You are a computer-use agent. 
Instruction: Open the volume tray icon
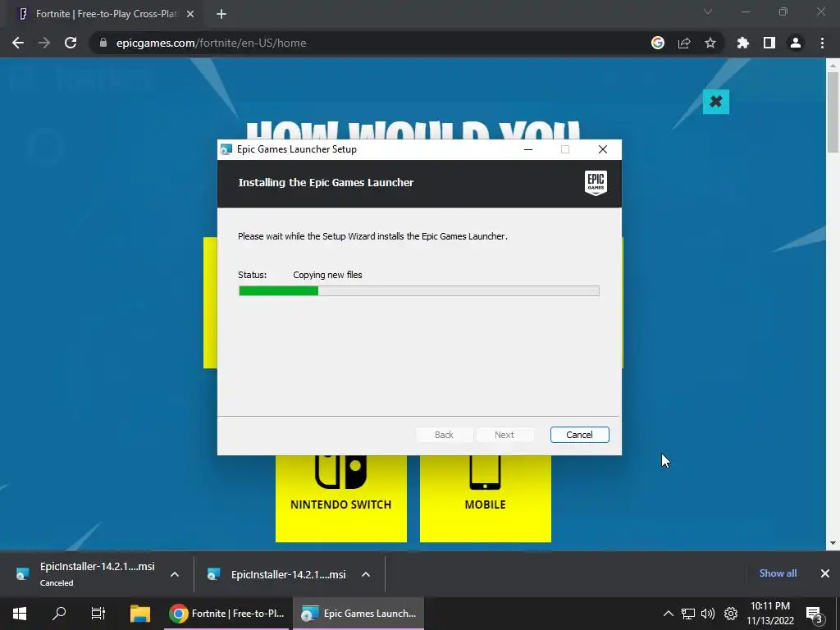click(708, 614)
